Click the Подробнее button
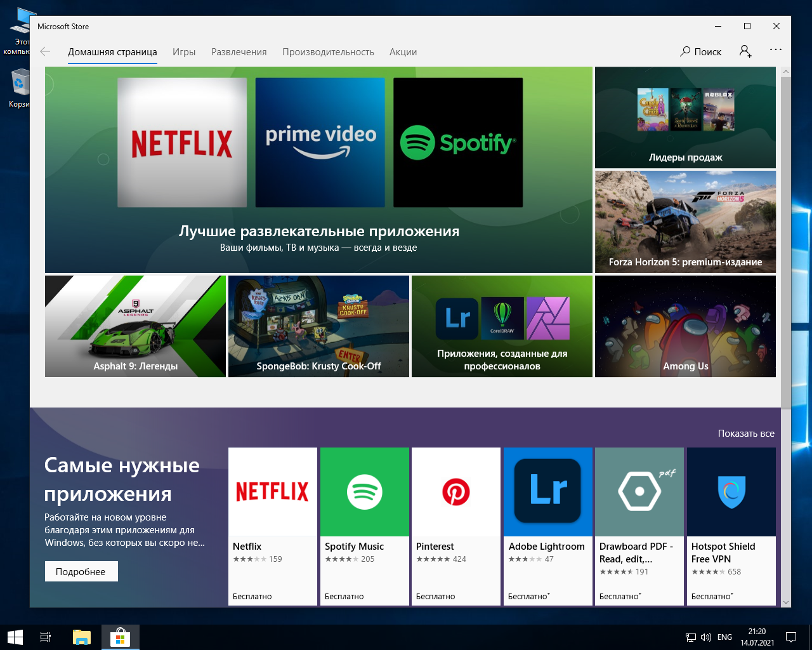This screenshot has width=812, height=650. tap(81, 571)
